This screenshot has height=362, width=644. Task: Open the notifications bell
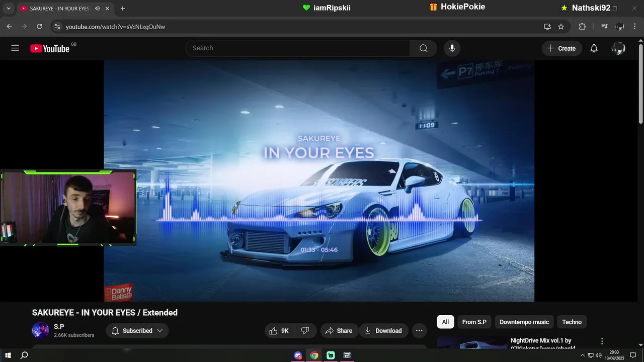[x=594, y=48]
